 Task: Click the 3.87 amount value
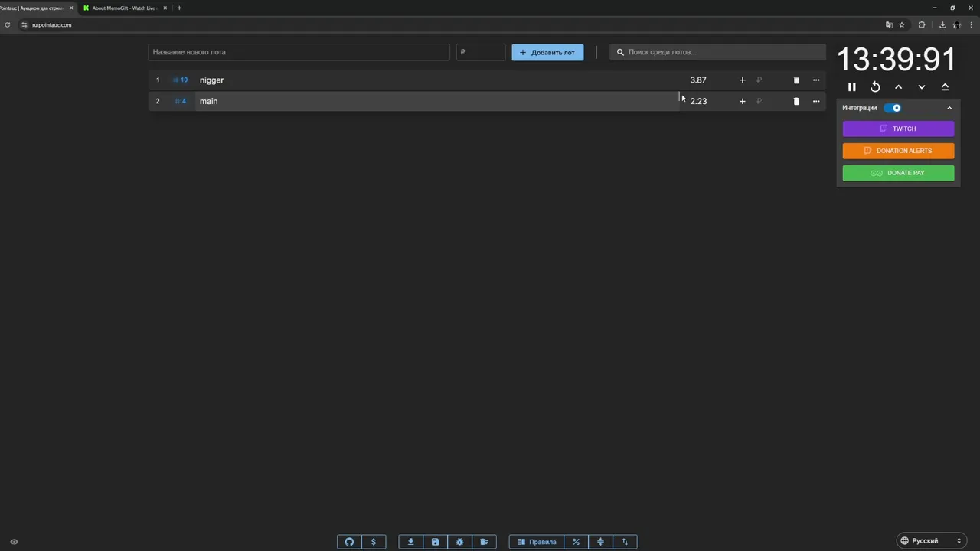[x=698, y=80]
